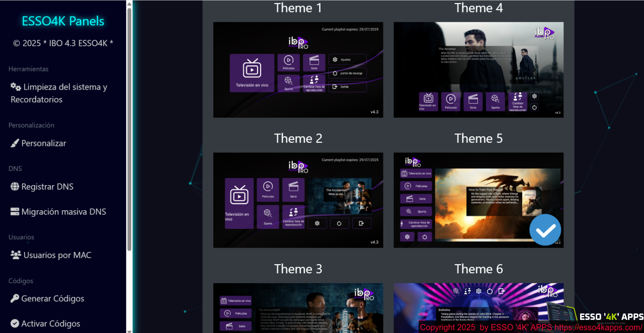Select the Theme 1 preview thumbnail
The image size is (644, 333).
point(298,70)
